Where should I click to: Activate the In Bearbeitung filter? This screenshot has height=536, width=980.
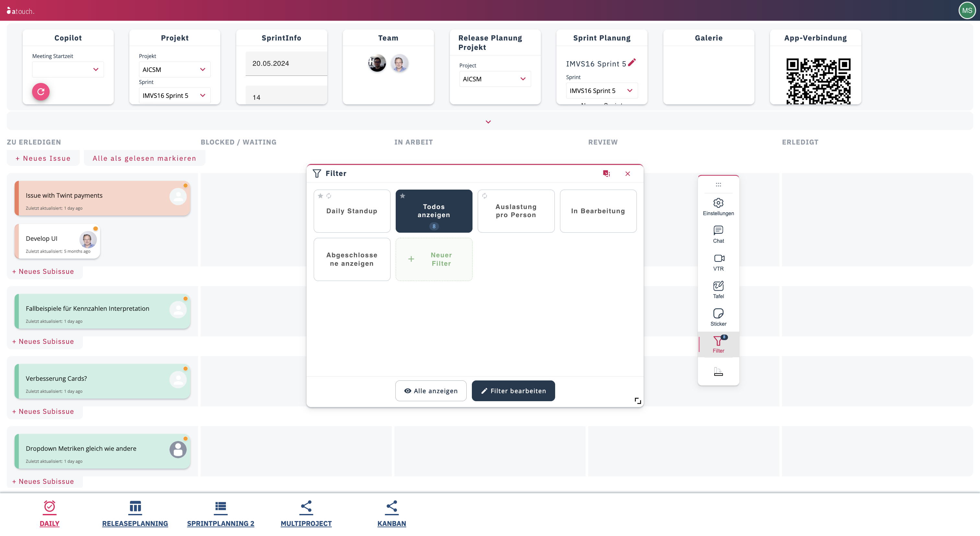pyautogui.click(x=598, y=211)
